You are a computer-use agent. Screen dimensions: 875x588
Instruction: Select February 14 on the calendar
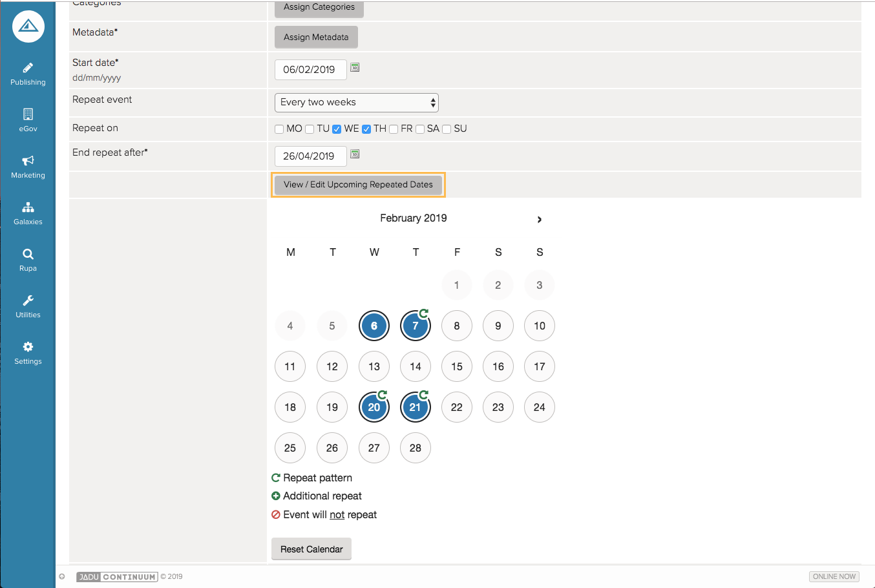click(416, 366)
